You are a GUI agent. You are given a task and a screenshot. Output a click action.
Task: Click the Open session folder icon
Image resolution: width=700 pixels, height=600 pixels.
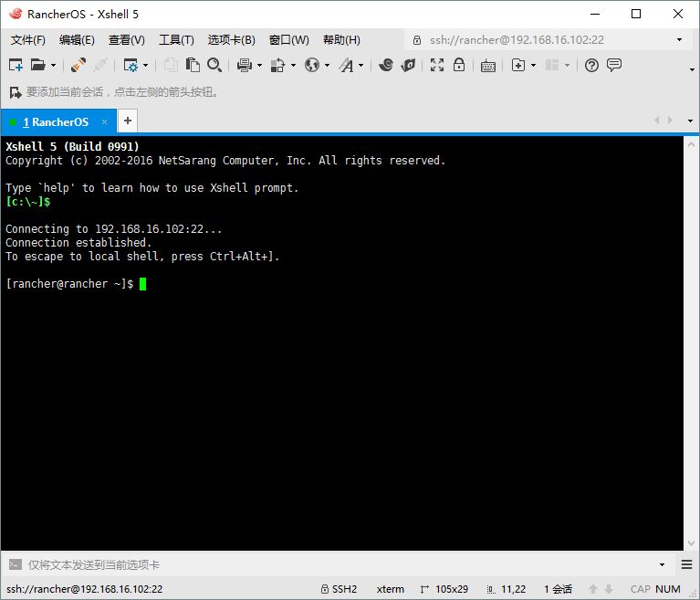click(x=38, y=65)
